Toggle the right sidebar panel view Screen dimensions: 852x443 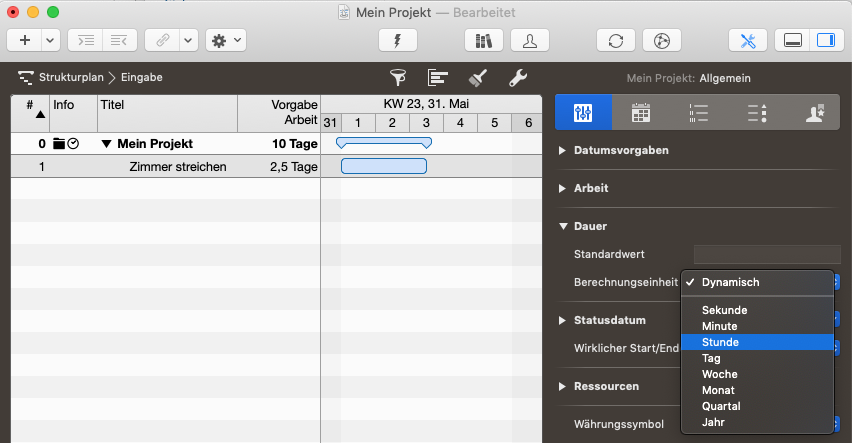pyautogui.click(x=825, y=41)
